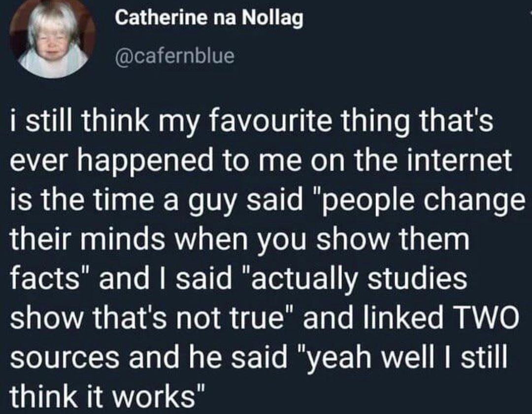Click the display name Catherine na Nollag
Screen dimensions: 532x414
tap(209, 19)
